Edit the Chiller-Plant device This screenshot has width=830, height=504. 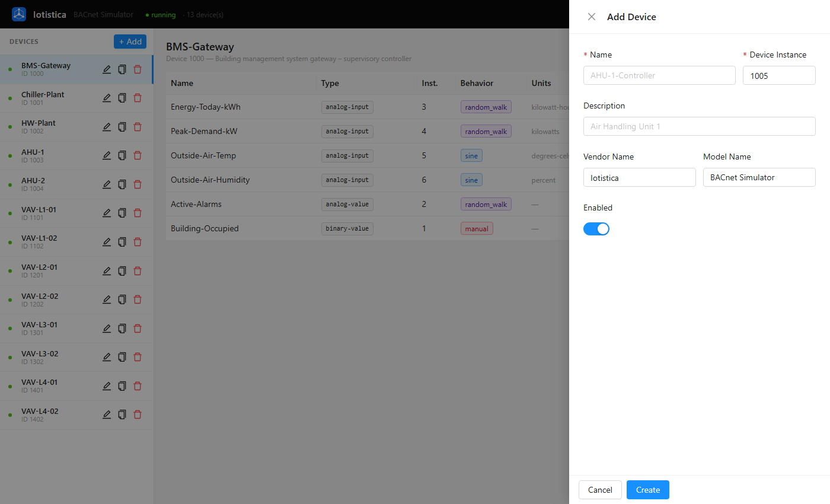[x=107, y=98]
